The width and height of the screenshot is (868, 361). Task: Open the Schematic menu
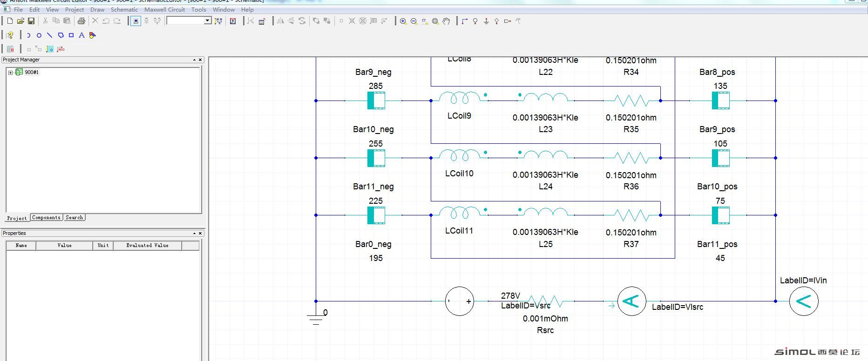click(124, 9)
